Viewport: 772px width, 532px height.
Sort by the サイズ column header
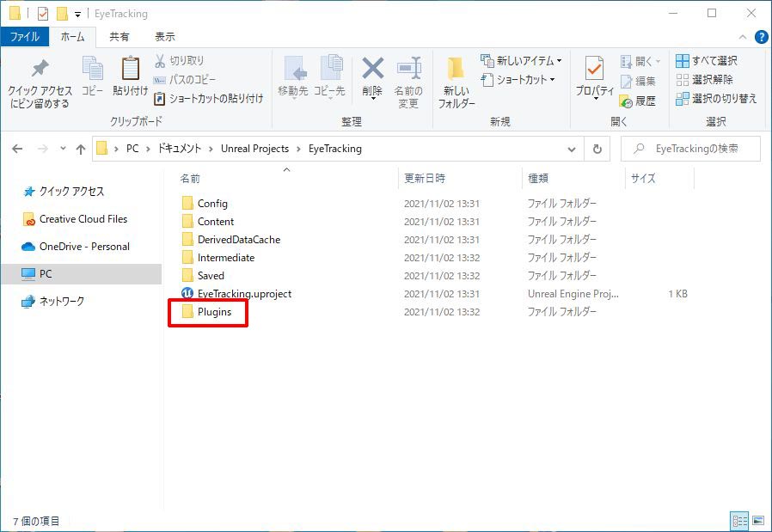point(643,179)
